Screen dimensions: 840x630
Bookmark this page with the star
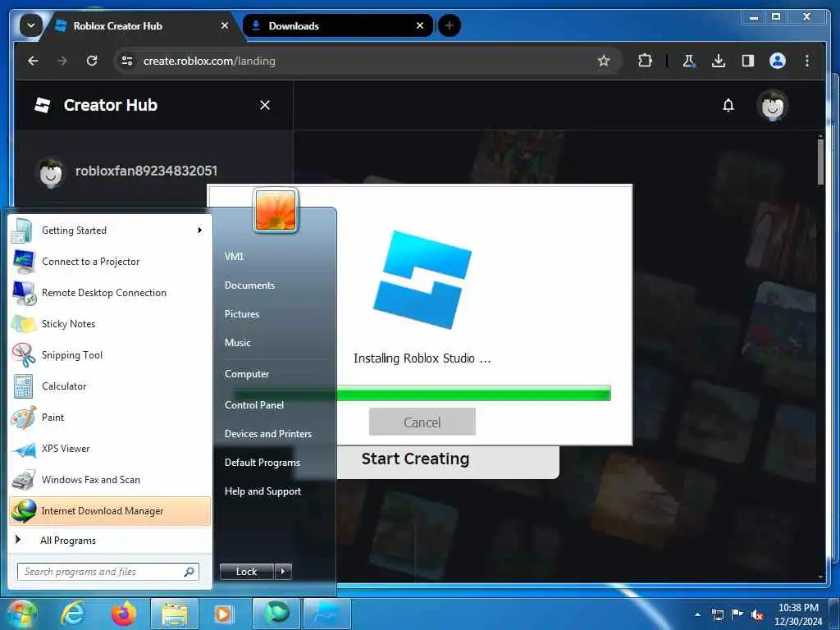[604, 61]
